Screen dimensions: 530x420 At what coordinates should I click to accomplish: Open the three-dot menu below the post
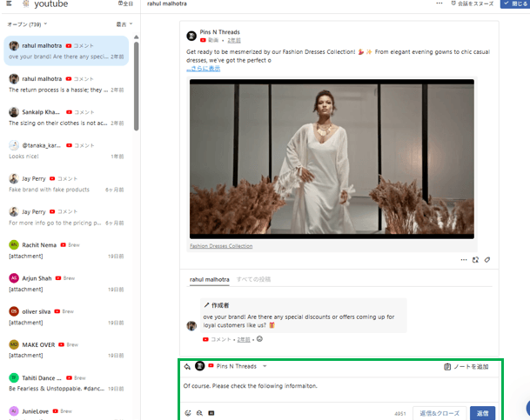point(463,259)
